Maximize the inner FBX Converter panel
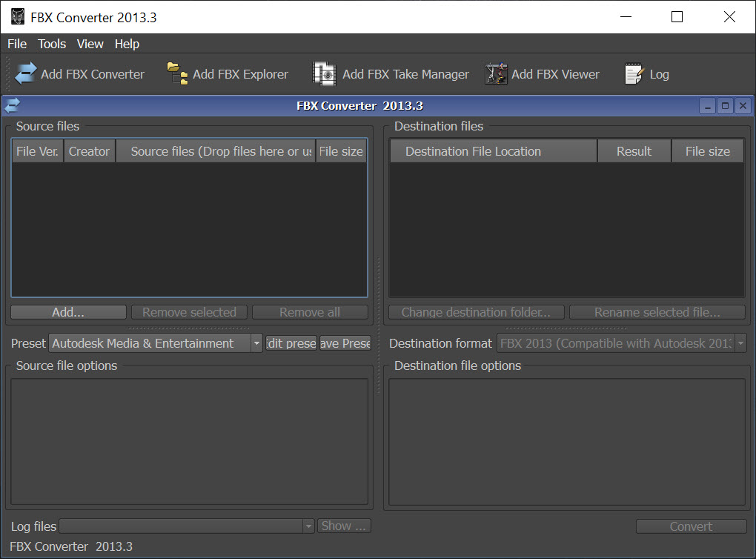The image size is (756, 559). (726, 106)
